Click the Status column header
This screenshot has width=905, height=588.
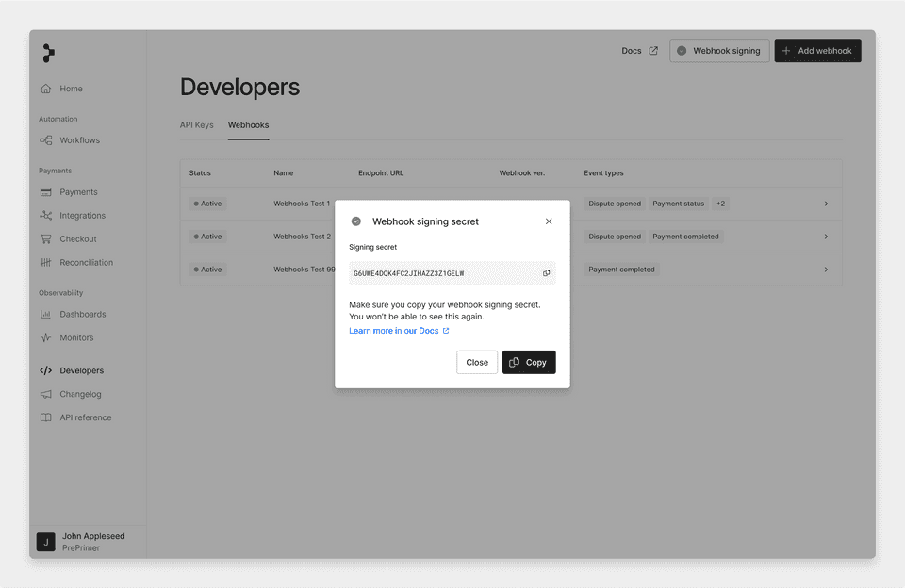click(x=200, y=173)
